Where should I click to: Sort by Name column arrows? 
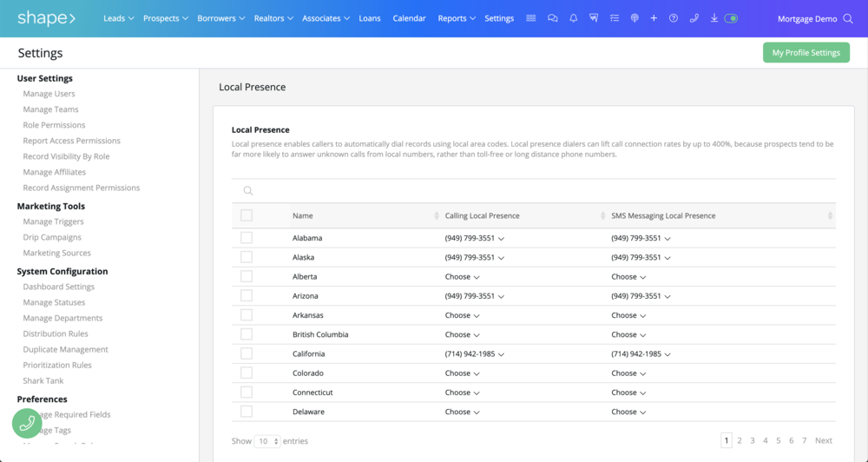tap(437, 216)
